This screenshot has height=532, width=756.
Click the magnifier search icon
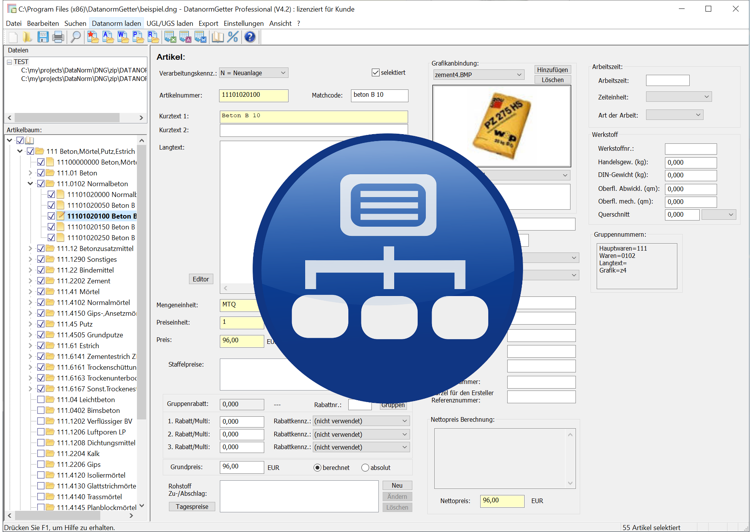76,37
